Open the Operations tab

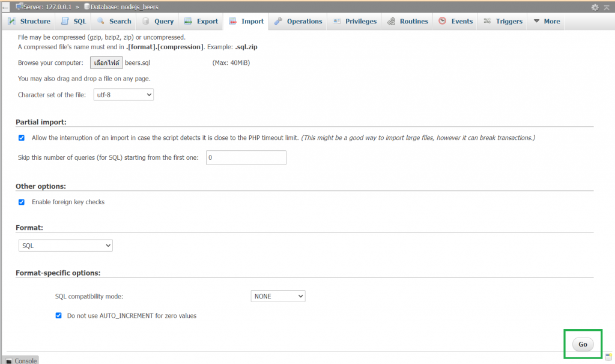click(298, 21)
